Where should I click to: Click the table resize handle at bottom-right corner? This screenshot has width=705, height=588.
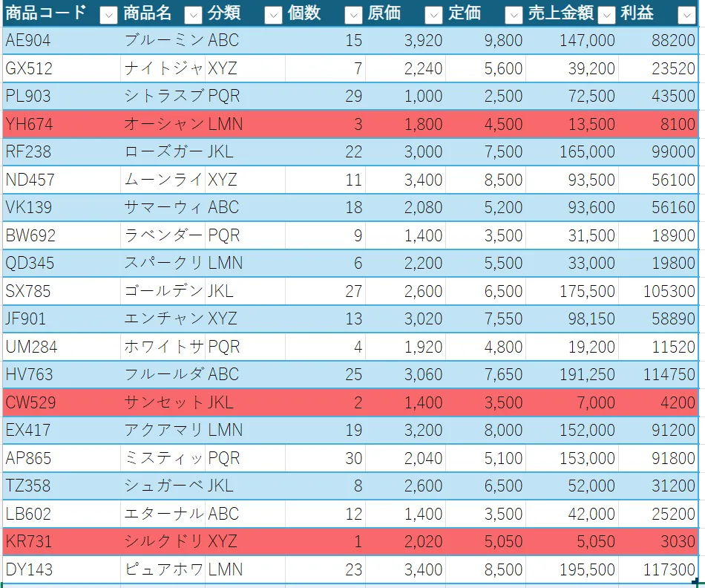coord(694,584)
